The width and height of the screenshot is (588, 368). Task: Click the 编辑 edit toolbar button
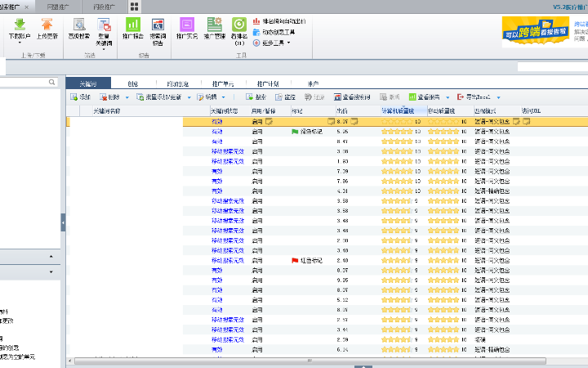pyautogui.click(x=207, y=96)
